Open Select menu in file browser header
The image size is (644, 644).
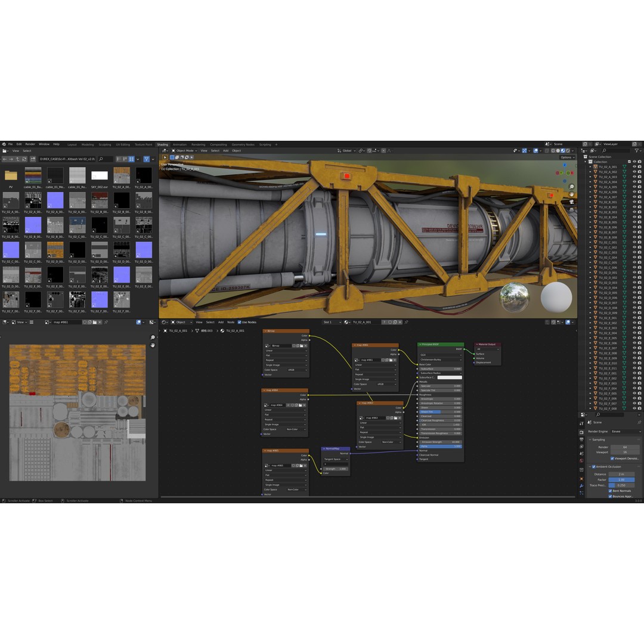click(x=27, y=151)
